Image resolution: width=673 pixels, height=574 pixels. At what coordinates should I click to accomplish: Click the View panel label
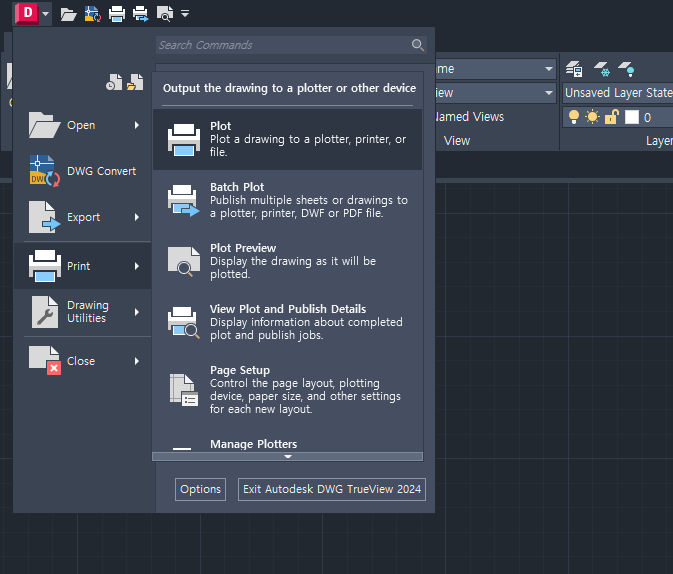457,141
